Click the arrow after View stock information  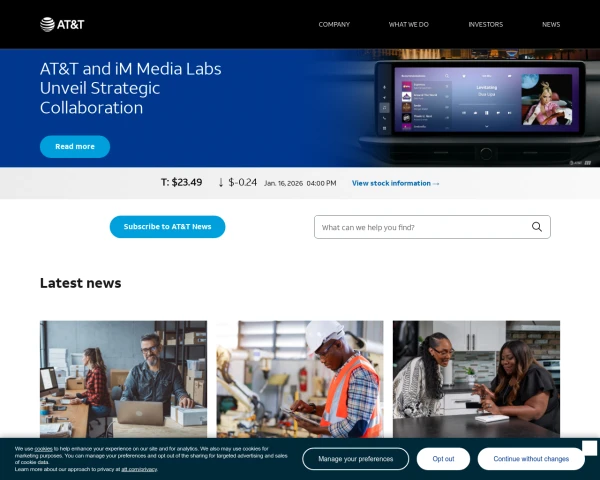coord(436,183)
